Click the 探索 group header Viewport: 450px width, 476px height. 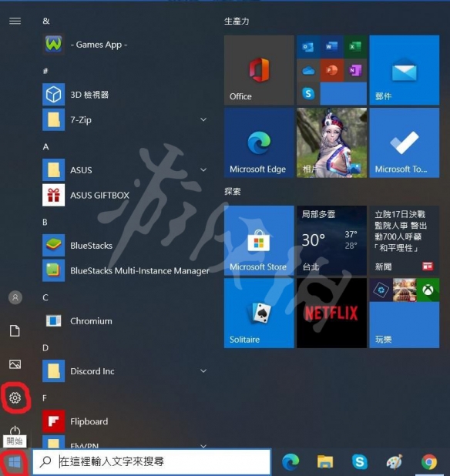tap(233, 192)
